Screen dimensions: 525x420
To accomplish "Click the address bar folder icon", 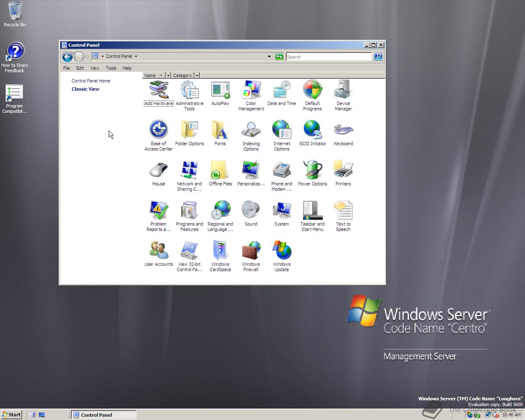I will 95,56.
